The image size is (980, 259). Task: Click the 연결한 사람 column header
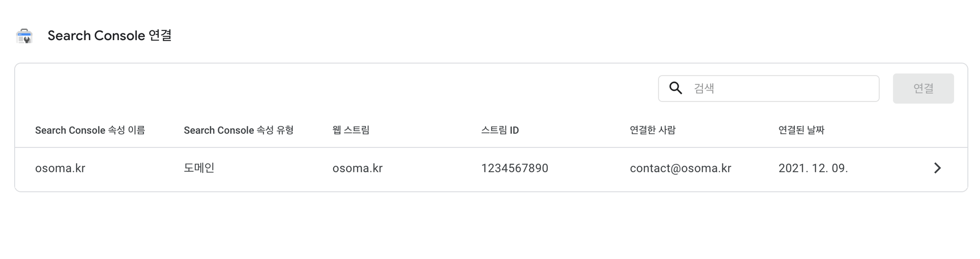653,130
